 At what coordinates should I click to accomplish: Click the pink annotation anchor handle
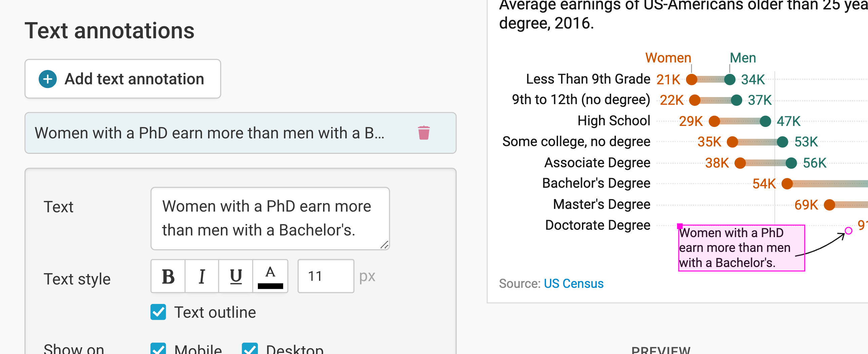(680, 226)
